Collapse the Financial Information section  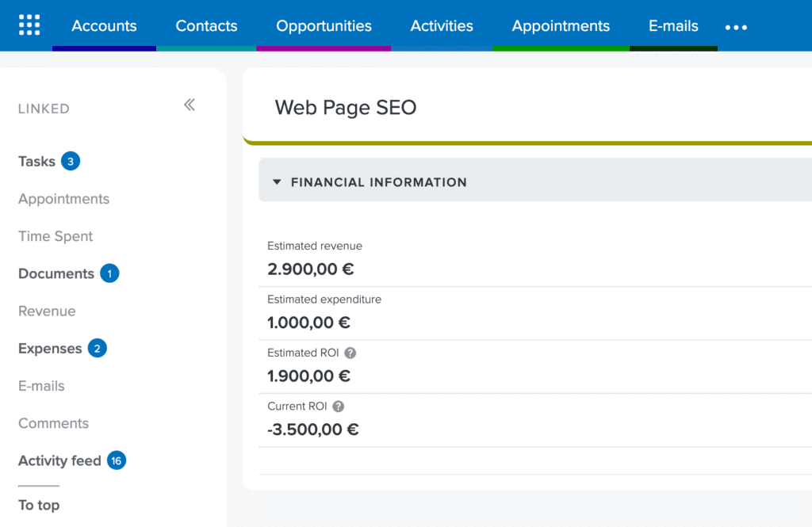[276, 181]
